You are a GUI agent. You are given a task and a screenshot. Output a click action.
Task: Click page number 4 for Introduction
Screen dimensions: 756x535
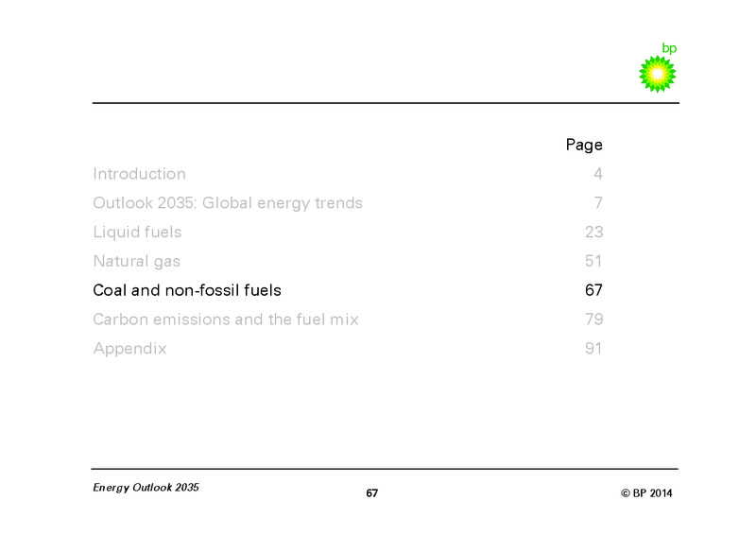pos(598,174)
